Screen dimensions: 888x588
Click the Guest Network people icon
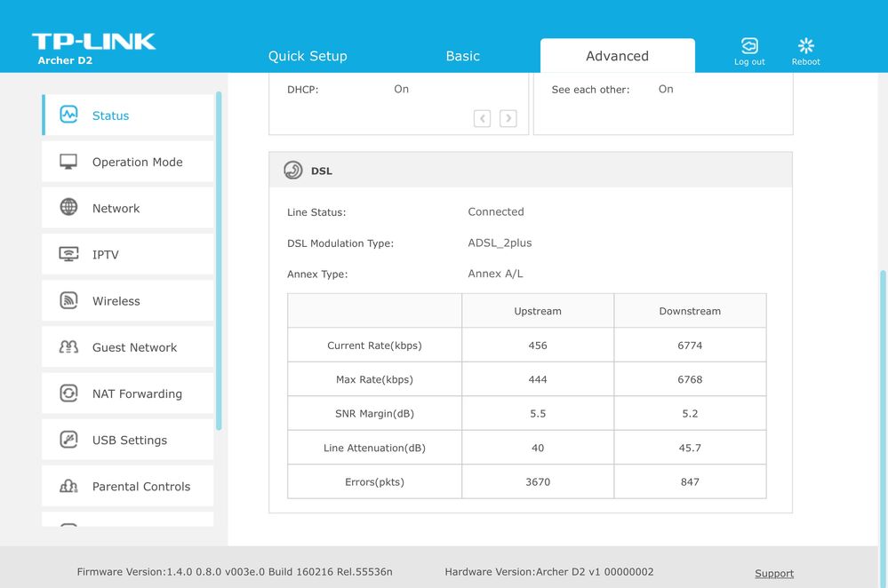[x=68, y=346]
